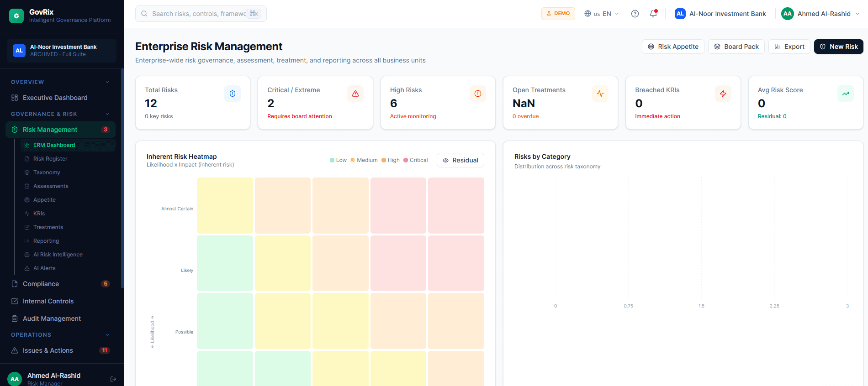Open Internal Controls
This screenshot has width=868, height=386.
click(x=60, y=301)
